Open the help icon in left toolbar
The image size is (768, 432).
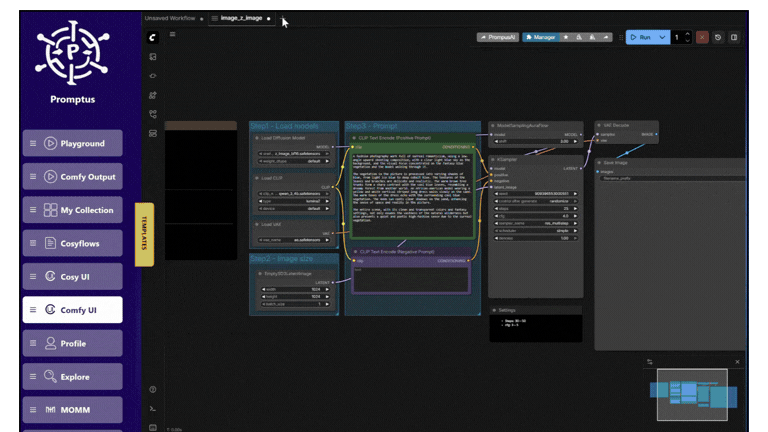[153, 389]
